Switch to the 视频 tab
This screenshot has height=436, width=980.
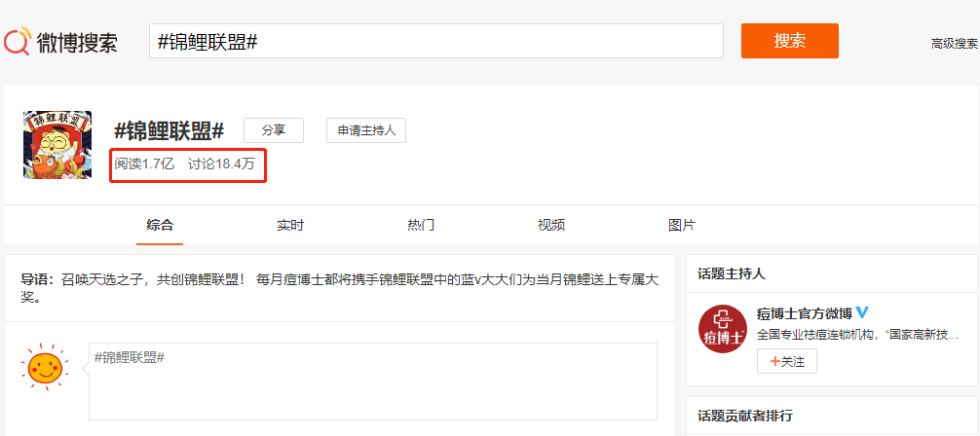551,225
